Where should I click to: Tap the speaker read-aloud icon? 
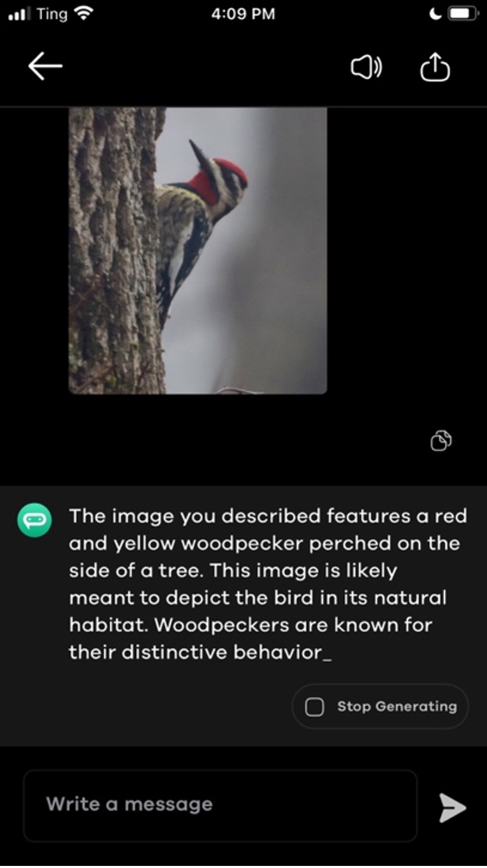click(x=366, y=67)
